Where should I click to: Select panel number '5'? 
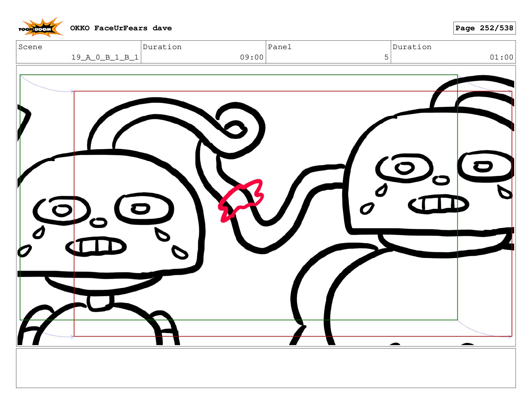pos(386,58)
